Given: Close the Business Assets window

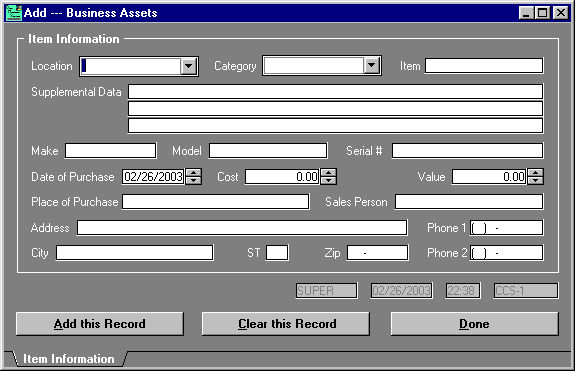Looking at the screenshot, I should (x=560, y=13).
